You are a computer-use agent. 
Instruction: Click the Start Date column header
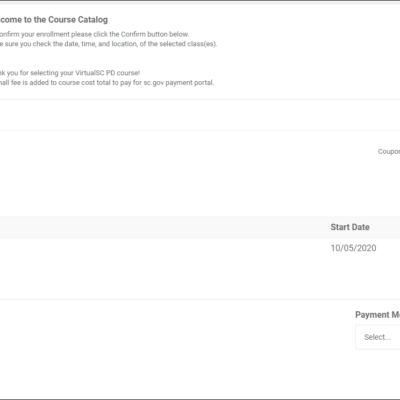tap(350, 227)
